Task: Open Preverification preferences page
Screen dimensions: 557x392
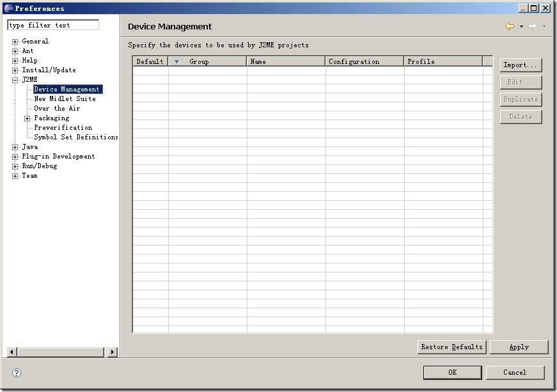Action: (63, 127)
